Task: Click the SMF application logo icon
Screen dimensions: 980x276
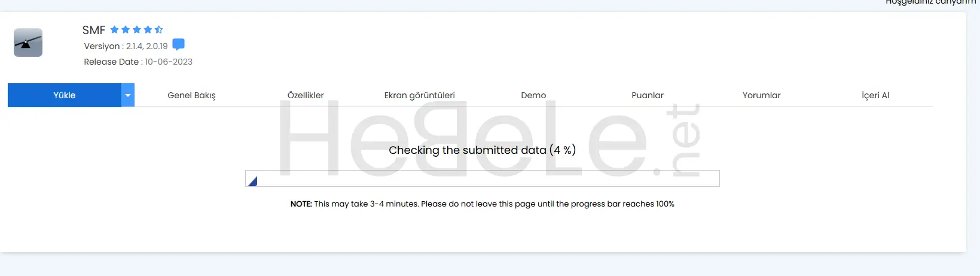Action: [x=28, y=43]
